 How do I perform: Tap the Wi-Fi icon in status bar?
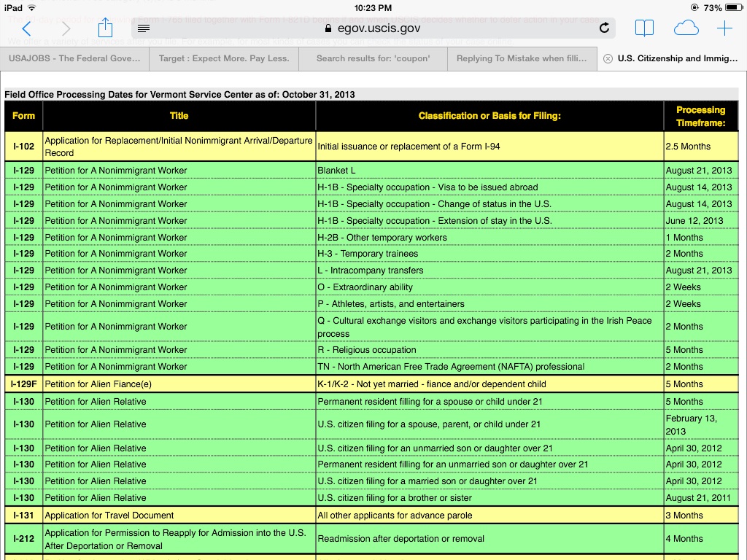pos(31,7)
